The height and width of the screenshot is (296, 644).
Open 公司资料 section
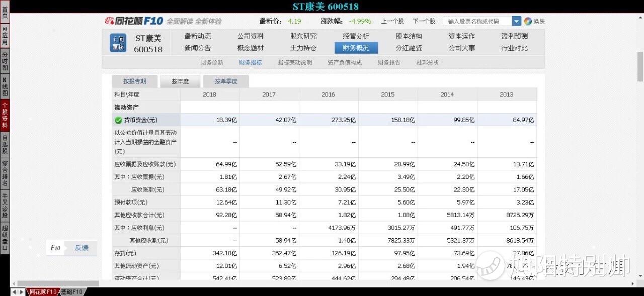251,36
